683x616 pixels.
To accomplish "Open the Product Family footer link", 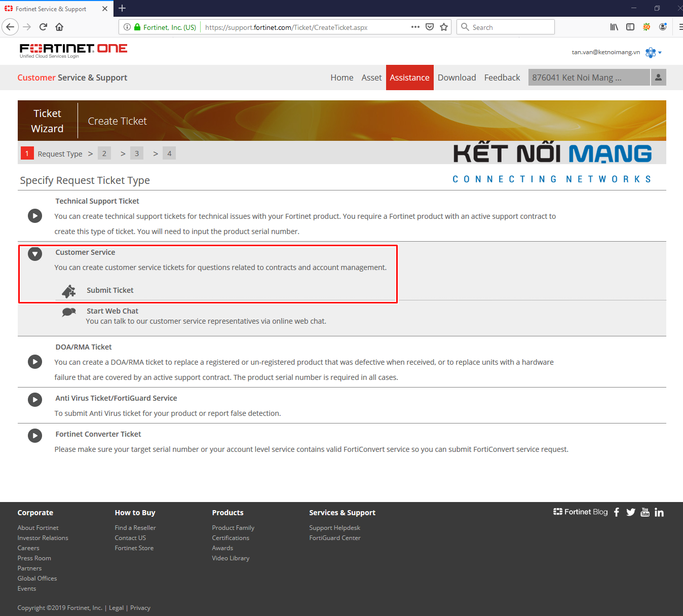I will click(233, 528).
